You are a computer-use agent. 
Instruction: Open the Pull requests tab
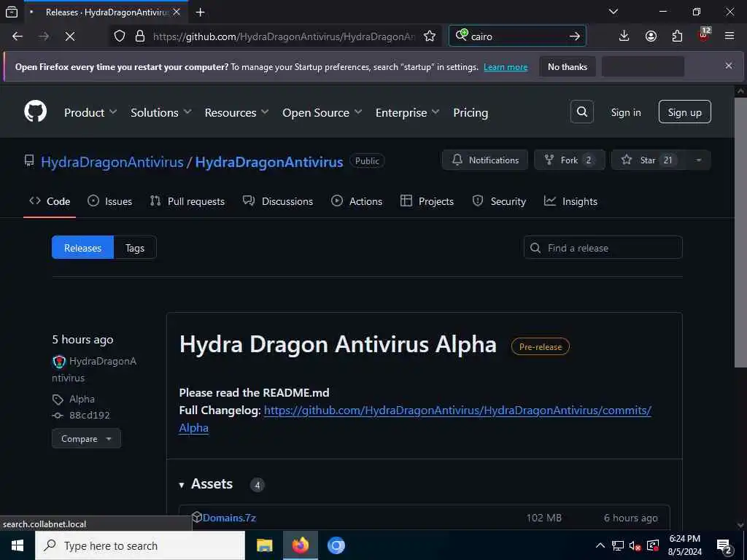[187, 201]
